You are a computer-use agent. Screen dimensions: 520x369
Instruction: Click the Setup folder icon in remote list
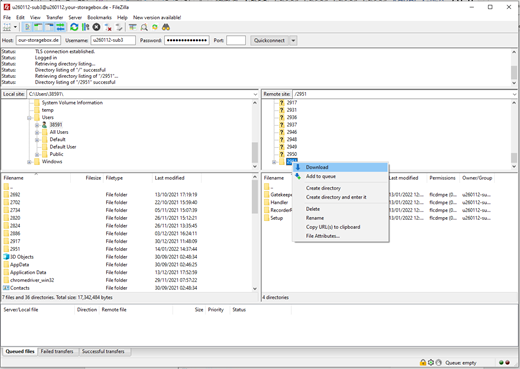(267, 218)
